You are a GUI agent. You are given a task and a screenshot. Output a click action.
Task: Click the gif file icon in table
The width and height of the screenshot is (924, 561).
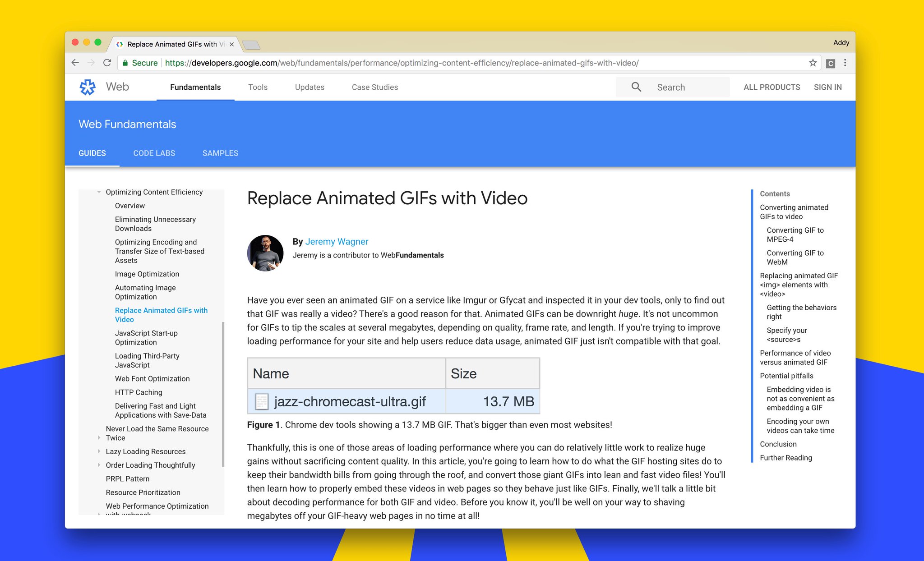click(262, 401)
